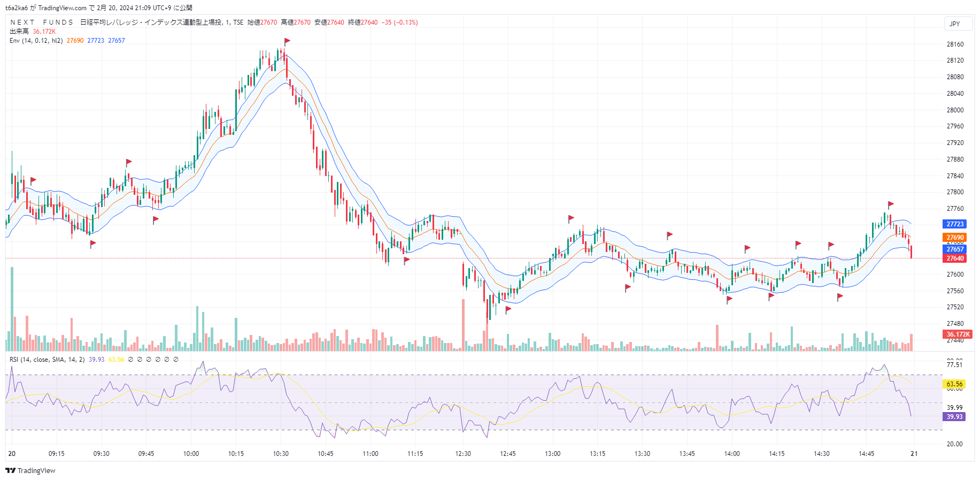Click the highest red flag near 14:50
The width and height of the screenshot is (980, 480).
click(891, 204)
